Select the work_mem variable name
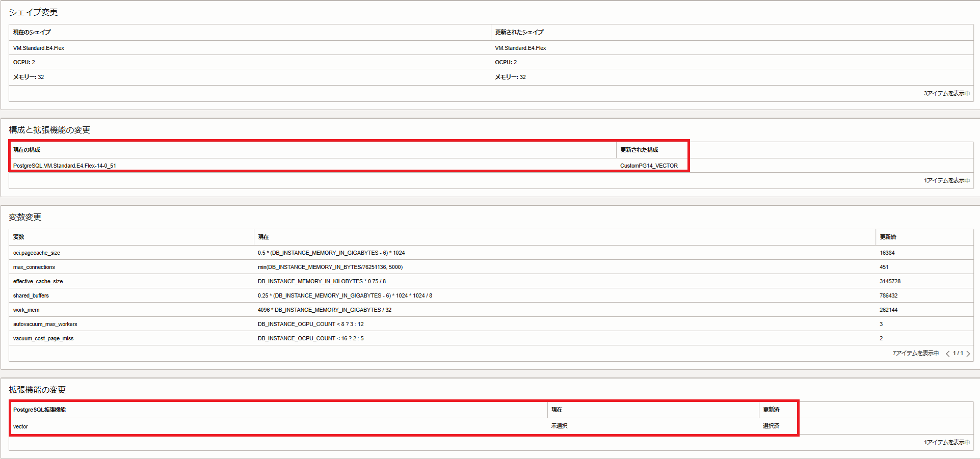The height and width of the screenshot is (459, 980). point(27,310)
